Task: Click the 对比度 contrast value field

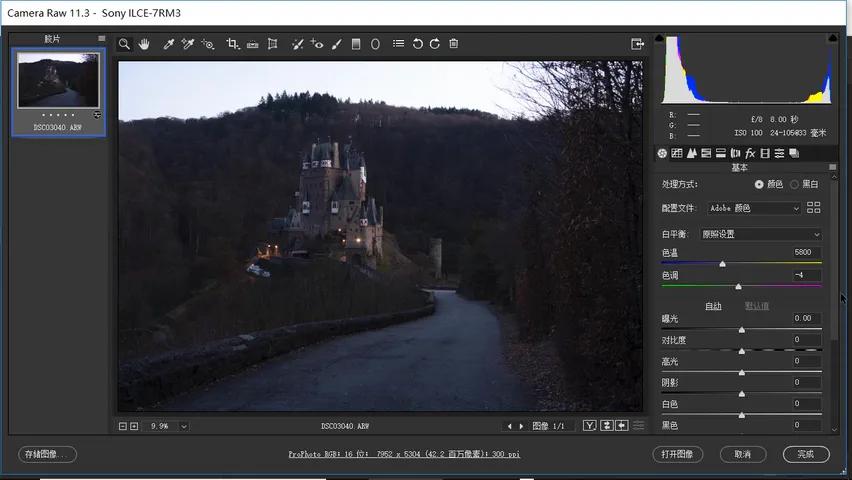Action: coord(807,340)
